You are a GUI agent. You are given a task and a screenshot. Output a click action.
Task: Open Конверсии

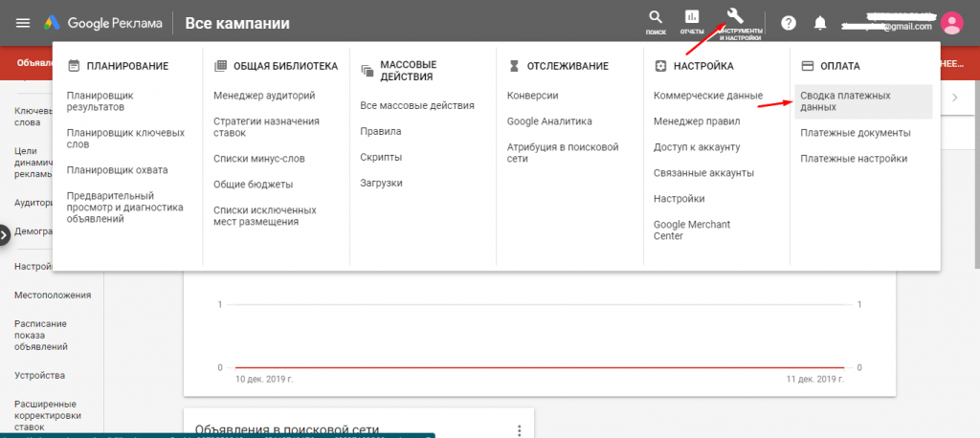532,96
